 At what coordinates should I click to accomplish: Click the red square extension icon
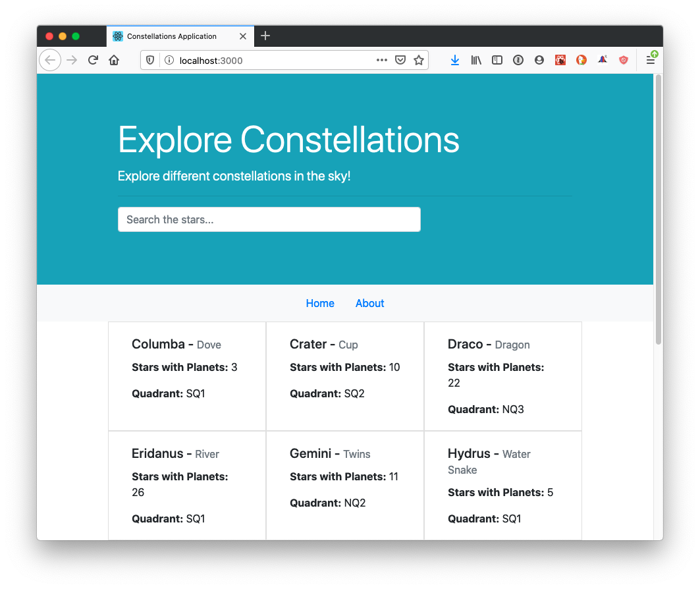tap(560, 60)
